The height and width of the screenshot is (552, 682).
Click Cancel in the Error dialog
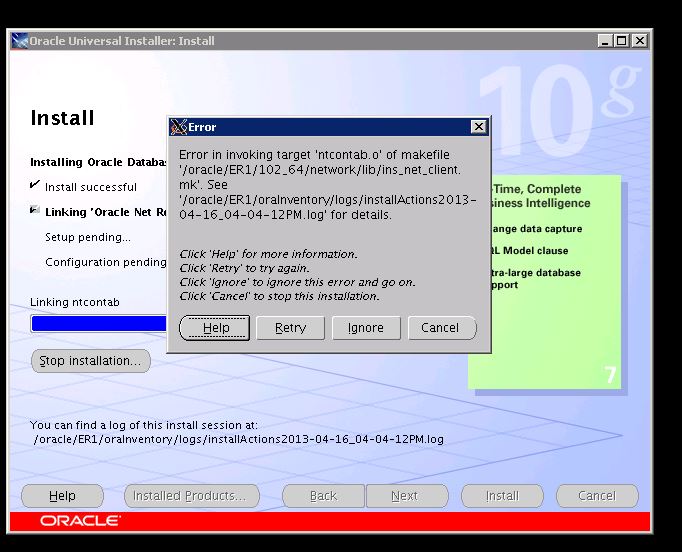tap(442, 328)
